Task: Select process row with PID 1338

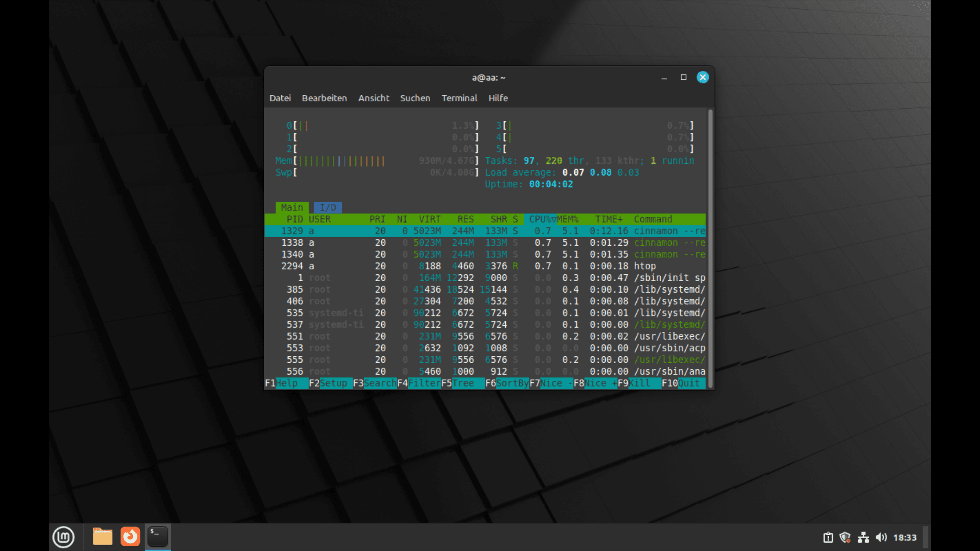Action: click(485, 243)
